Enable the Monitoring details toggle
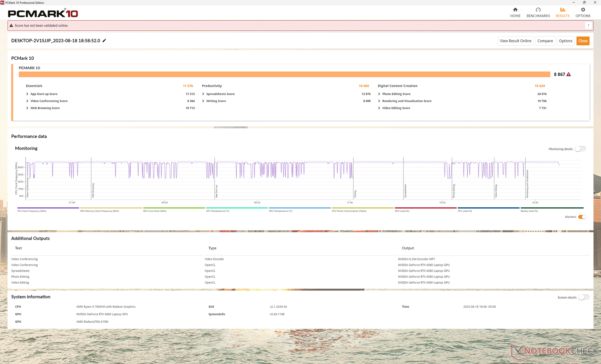The height and width of the screenshot is (364, 601). [x=580, y=149]
